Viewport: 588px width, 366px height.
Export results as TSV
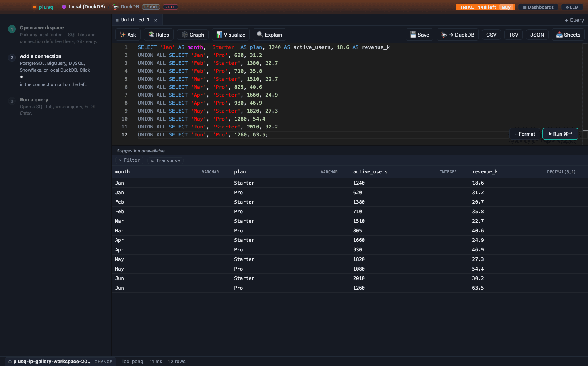tap(513, 35)
